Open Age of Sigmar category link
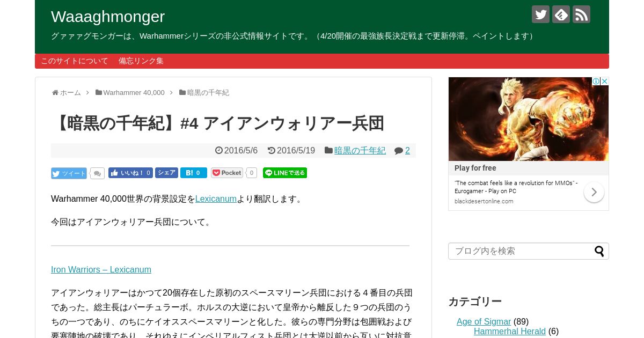 (x=484, y=322)
